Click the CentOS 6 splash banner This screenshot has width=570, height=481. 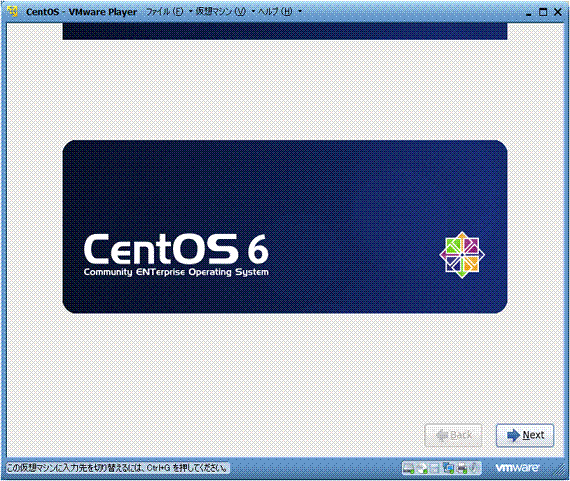point(285,227)
